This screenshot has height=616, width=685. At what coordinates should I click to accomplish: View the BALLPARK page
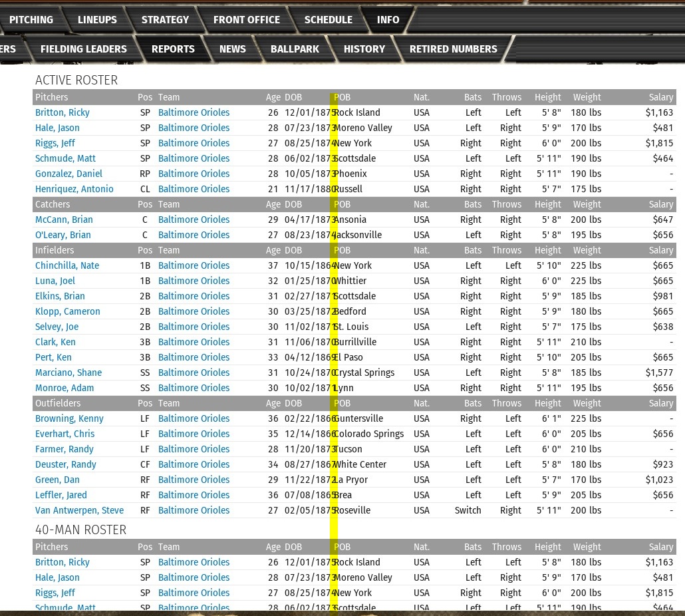click(295, 49)
